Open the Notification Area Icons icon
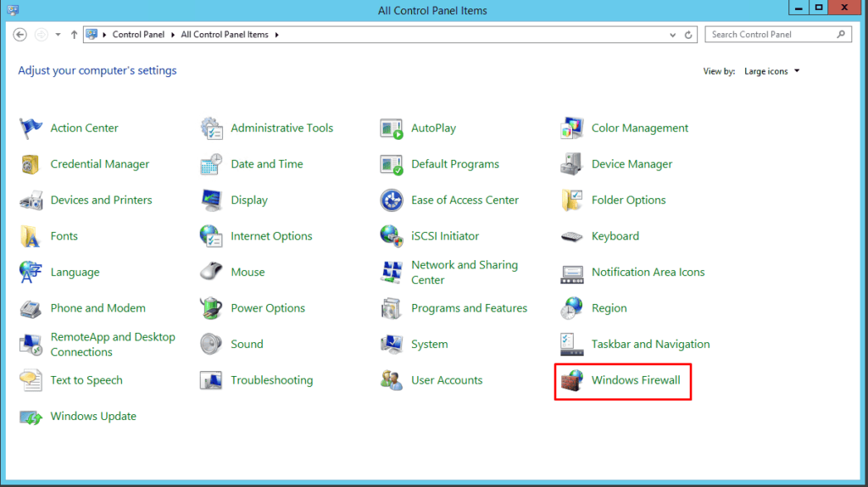Screen dimensions: 868x487 (572, 274)
